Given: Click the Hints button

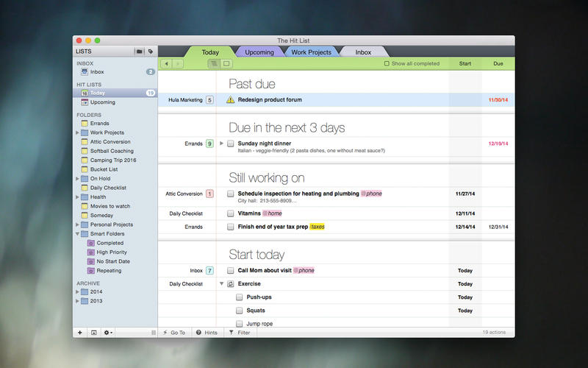Looking at the screenshot, I should point(207,333).
